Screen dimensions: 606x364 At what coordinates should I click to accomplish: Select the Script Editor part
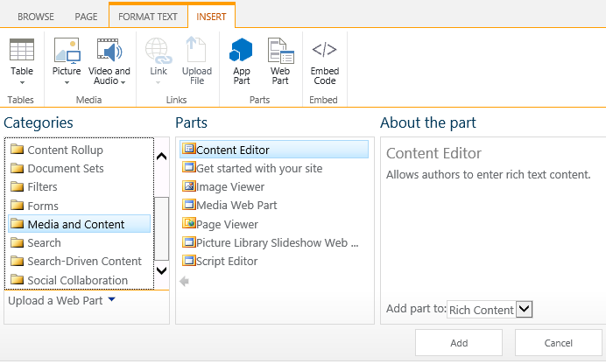(x=226, y=261)
